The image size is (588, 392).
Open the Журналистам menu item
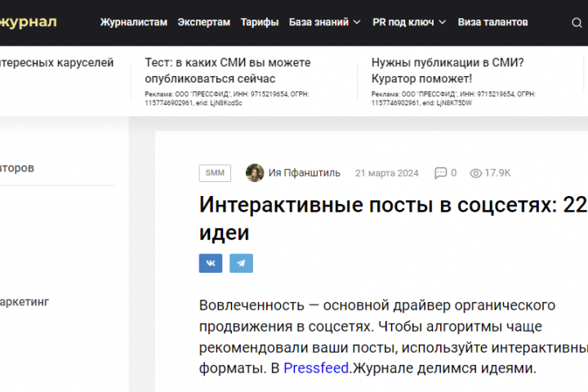pyautogui.click(x=134, y=22)
